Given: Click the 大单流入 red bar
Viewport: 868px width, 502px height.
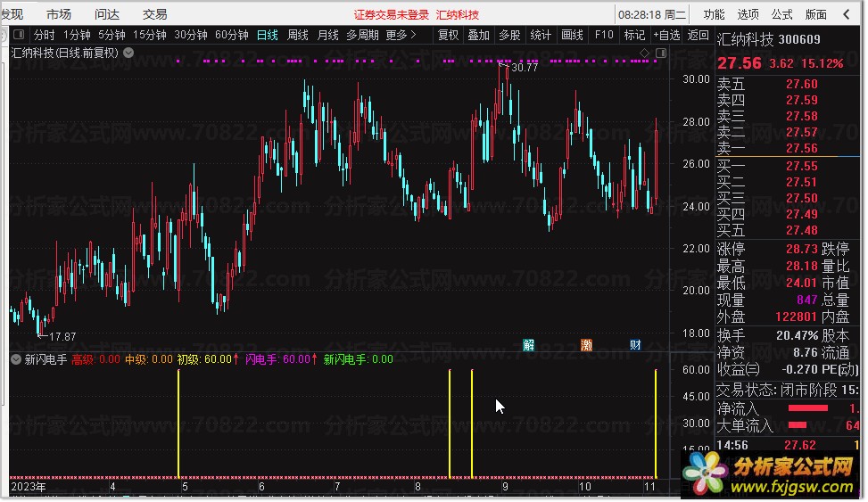Looking at the screenshot, I should [x=798, y=425].
